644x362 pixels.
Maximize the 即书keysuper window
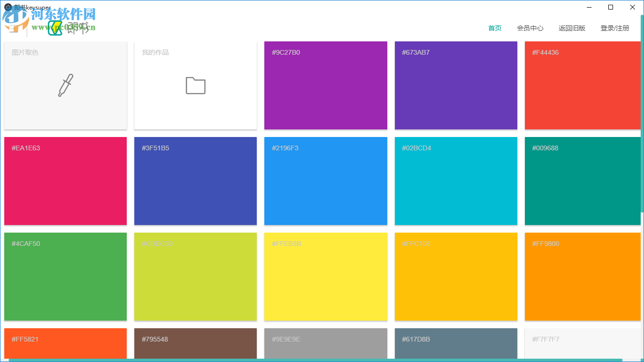611,7
